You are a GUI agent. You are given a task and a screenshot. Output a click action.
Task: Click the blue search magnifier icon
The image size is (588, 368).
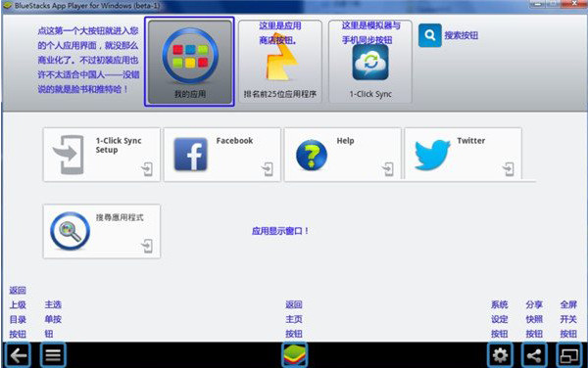click(430, 35)
